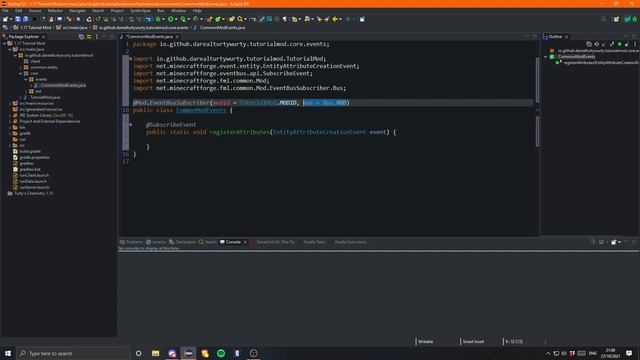Collapse the events package node
Image resolution: width=640 pixels, height=360 pixels.
coord(26,79)
